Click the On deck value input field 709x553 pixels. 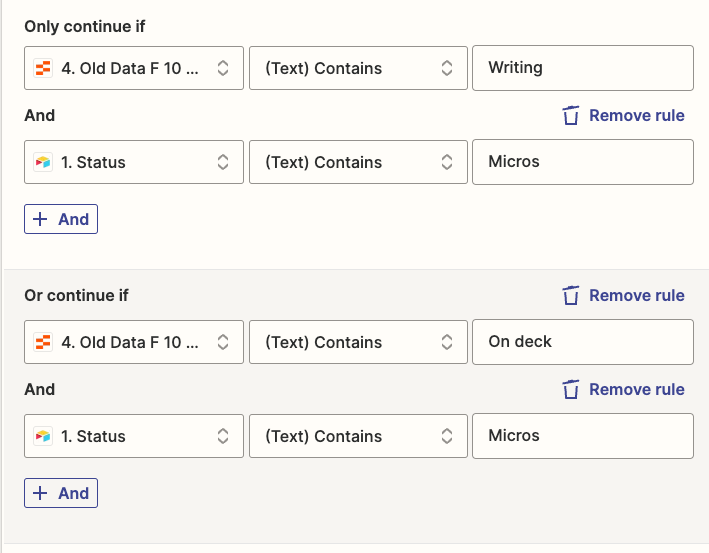coord(582,342)
